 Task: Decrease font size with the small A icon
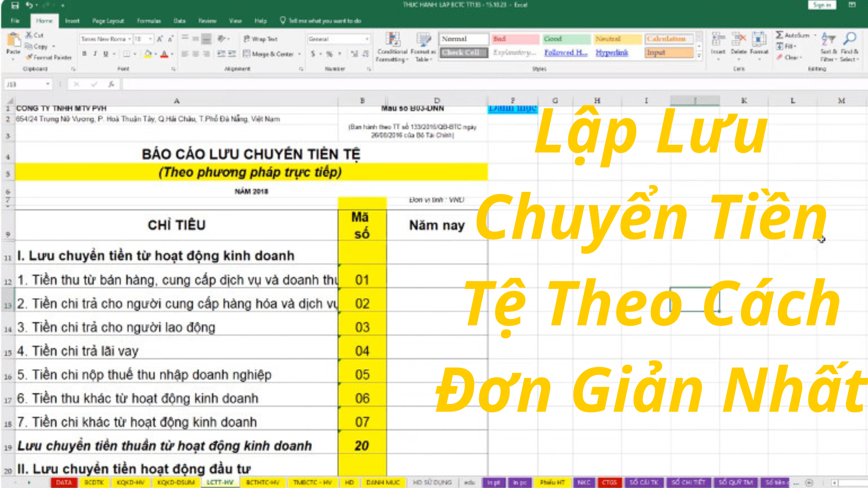[171, 39]
